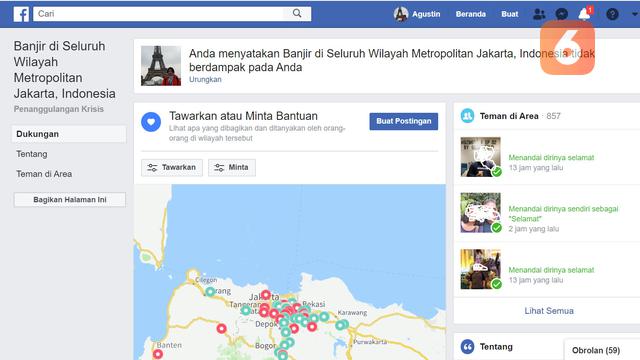
Task: Click teal map marker near Cilegon
Action: coord(210,291)
